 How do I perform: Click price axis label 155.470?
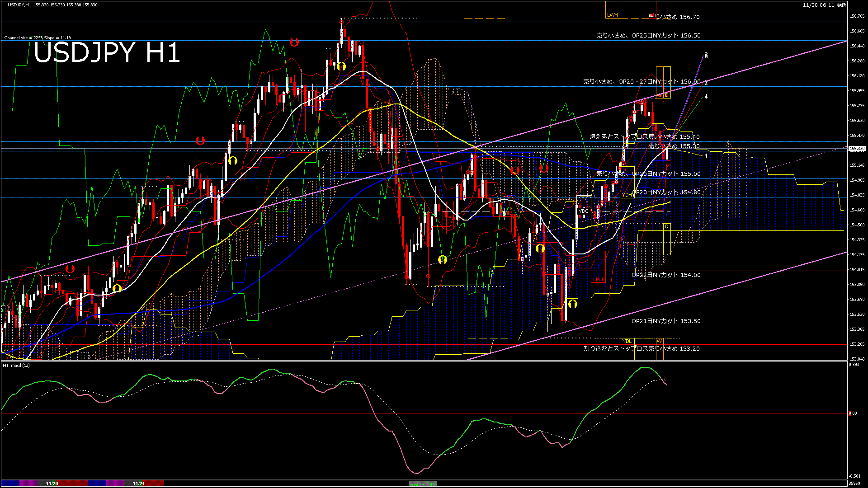point(857,136)
